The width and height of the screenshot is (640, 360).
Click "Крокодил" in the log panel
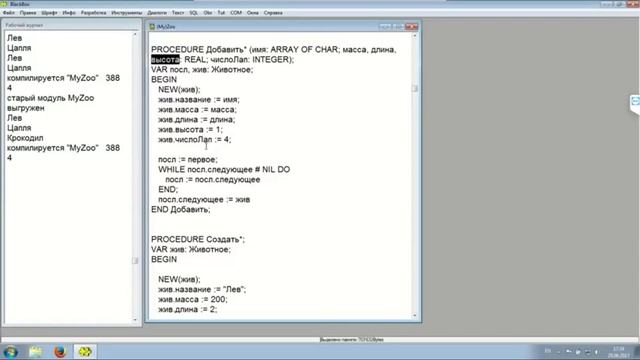point(25,138)
